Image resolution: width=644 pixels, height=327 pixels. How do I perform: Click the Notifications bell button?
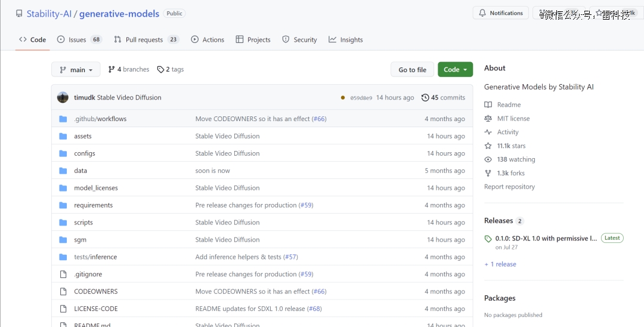point(501,13)
